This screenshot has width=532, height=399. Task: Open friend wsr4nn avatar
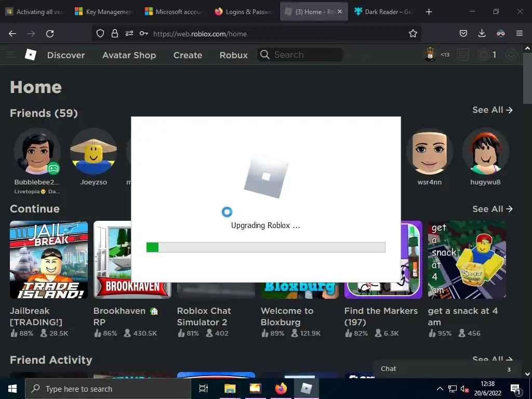pos(430,151)
